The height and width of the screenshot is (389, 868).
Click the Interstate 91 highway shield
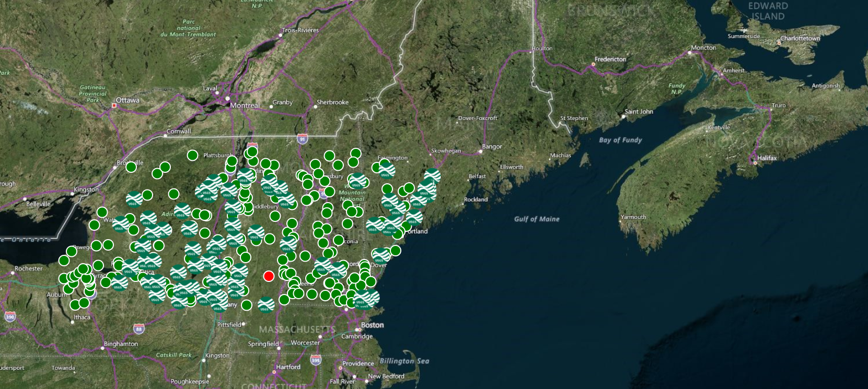[x=302, y=139]
